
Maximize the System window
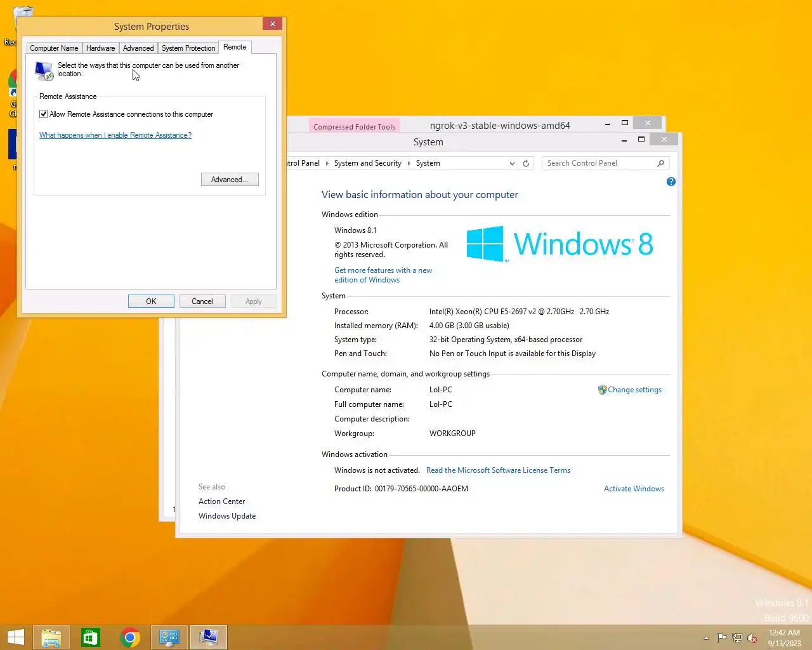[x=641, y=140]
